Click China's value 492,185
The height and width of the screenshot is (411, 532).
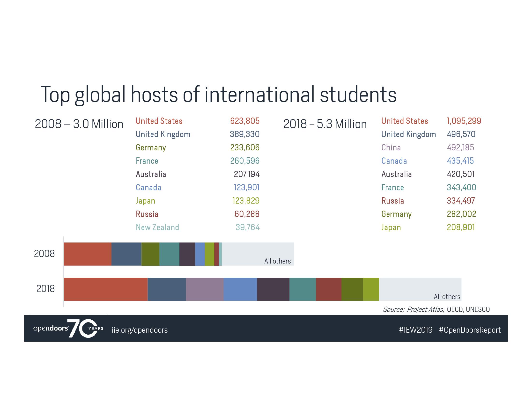(460, 147)
